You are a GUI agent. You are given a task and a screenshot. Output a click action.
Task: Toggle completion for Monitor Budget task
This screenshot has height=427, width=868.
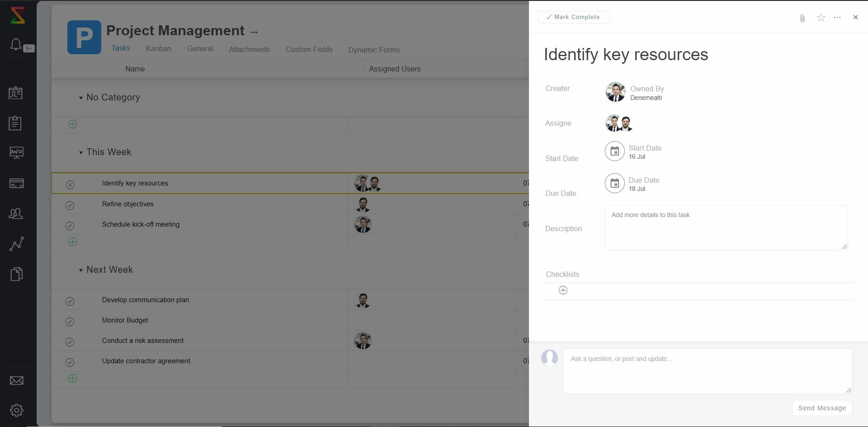[70, 322]
